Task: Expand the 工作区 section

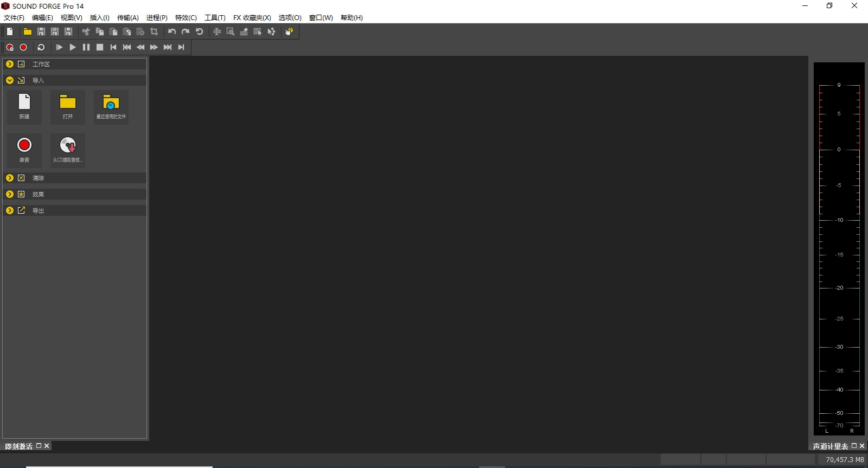Action: pyautogui.click(x=10, y=64)
